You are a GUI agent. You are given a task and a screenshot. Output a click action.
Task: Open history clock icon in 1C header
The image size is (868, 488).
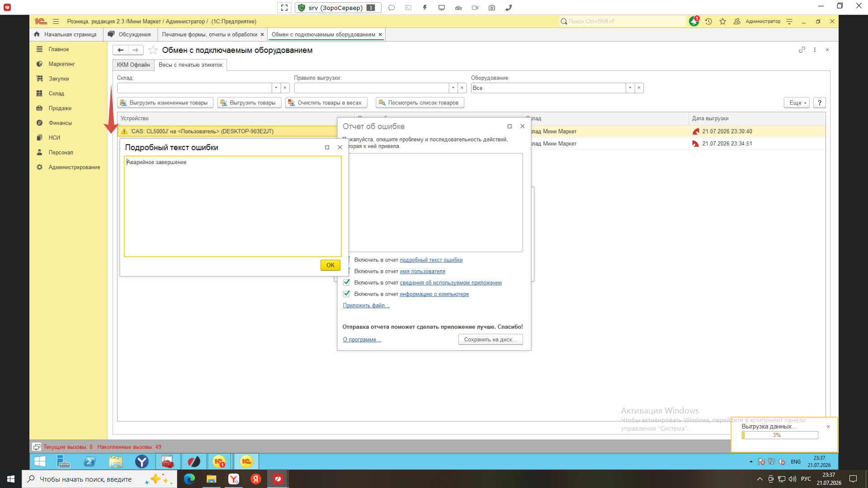708,21
